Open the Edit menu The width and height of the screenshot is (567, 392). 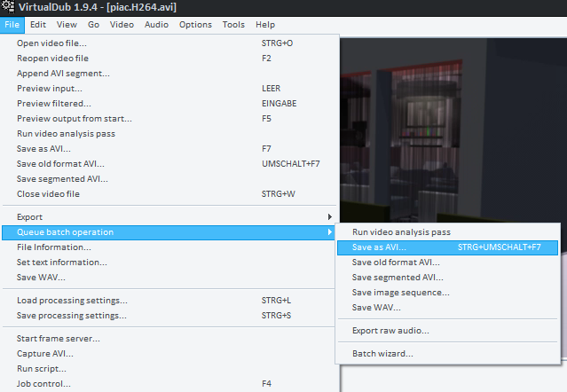click(38, 25)
